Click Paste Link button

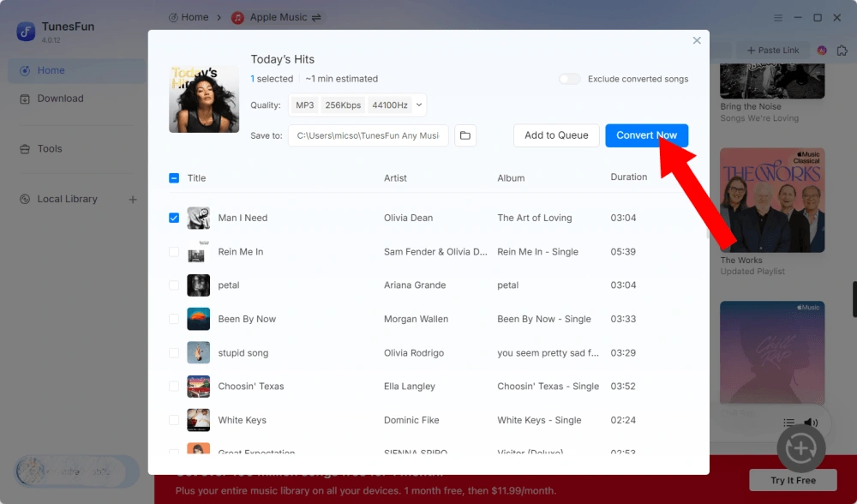(x=772, y=51)
